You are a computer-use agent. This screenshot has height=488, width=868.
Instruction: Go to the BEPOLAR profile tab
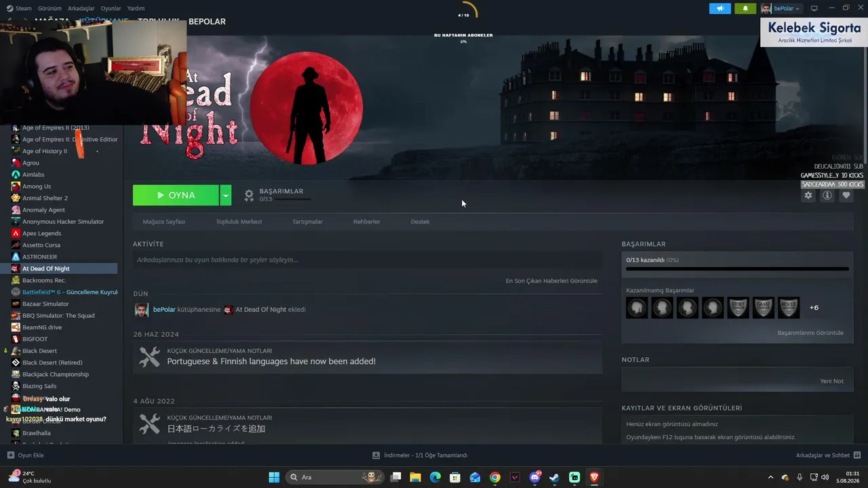(207, 22)
